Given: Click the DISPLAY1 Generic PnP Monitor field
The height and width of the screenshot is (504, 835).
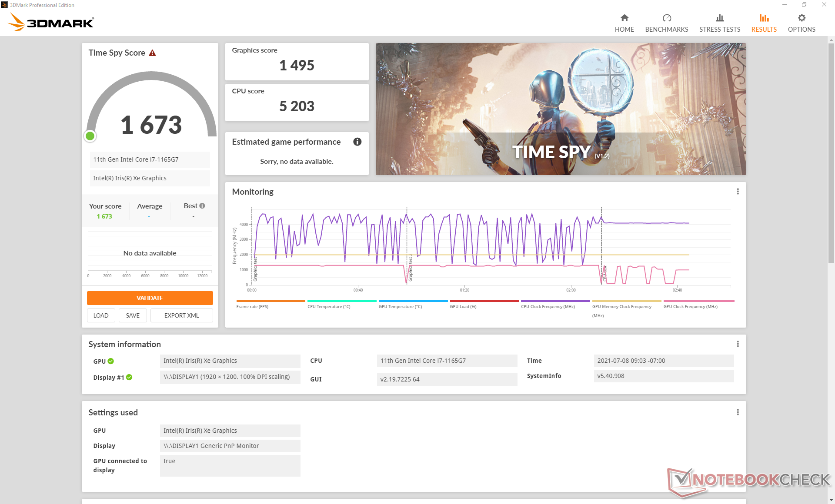Looking at the screenshot, I should click(x=230, y=446).
